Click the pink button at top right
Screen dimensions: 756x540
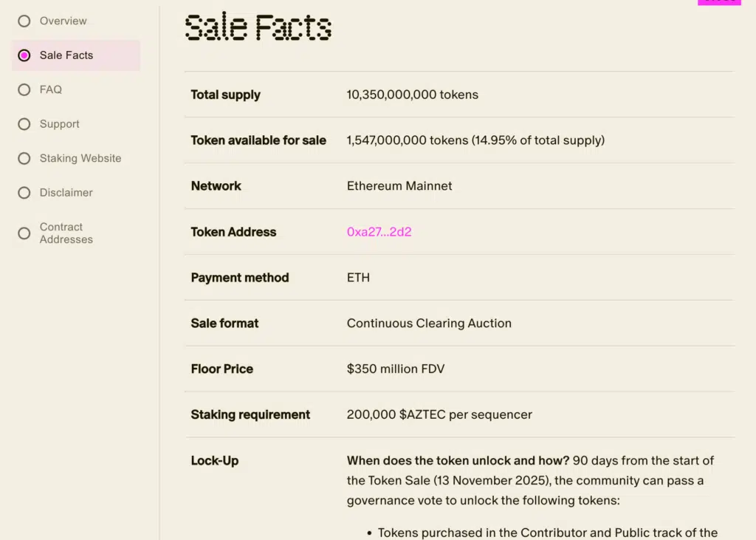[718, 3]
